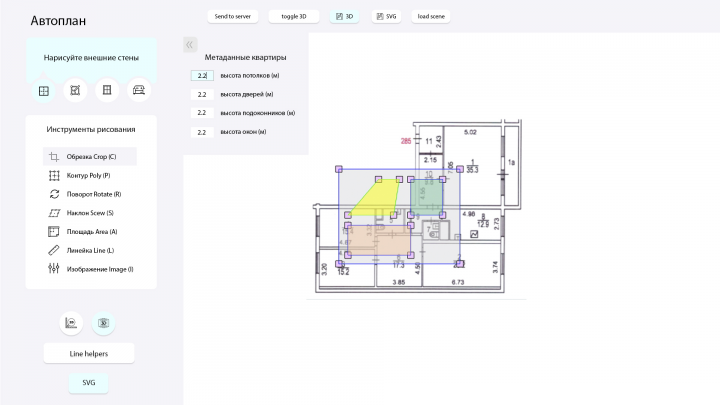This screenshot has width=720, height=405.
Task: Click top-right handle of green rectangle
Action: [x=443, y=180]
